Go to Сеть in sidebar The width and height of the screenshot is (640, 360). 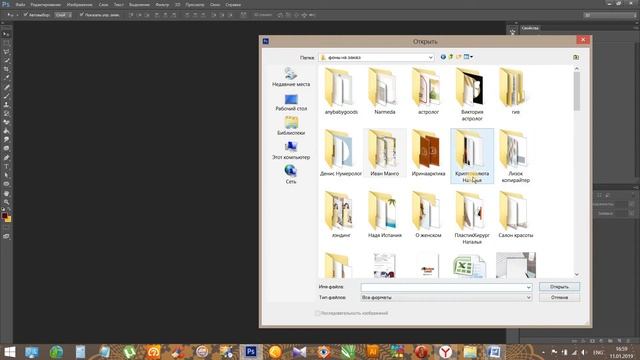[291, 175]
